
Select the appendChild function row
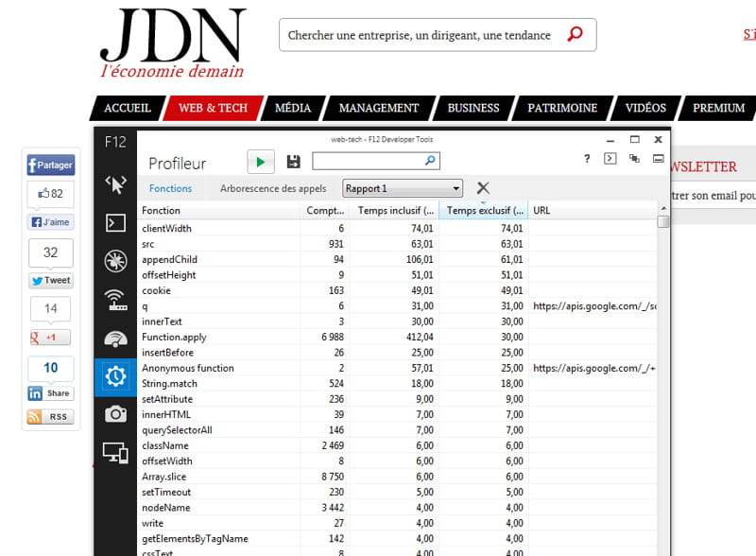click(397, 259)
